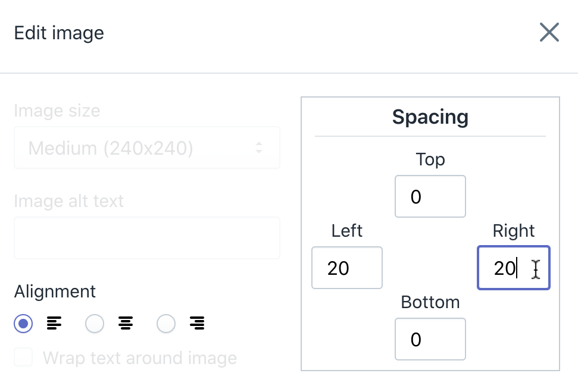Click the center-align text icon
This screenshot has width=578, height=392.
(x=126, y=323)
